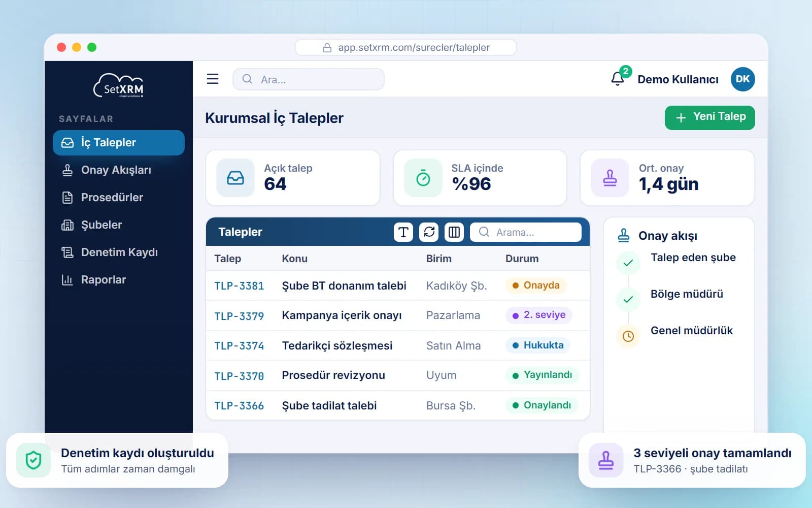
Task: Open the notifications bell
Action: tap(618, 79)
